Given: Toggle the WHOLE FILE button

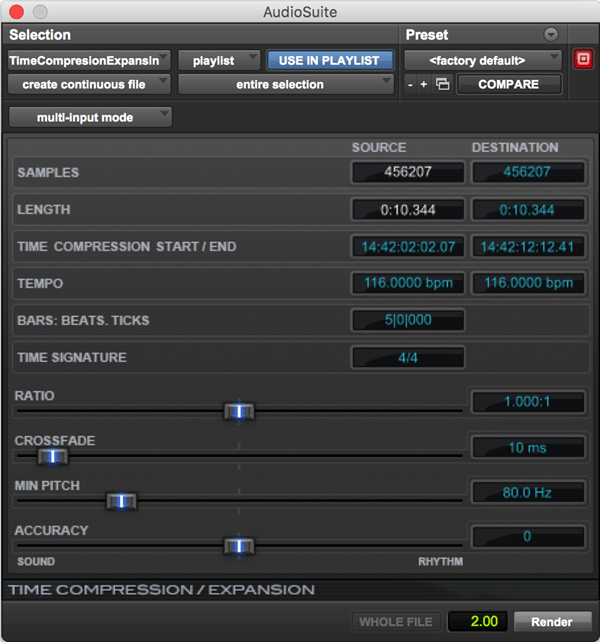Looking at the screenshot, I should (396, 622).
